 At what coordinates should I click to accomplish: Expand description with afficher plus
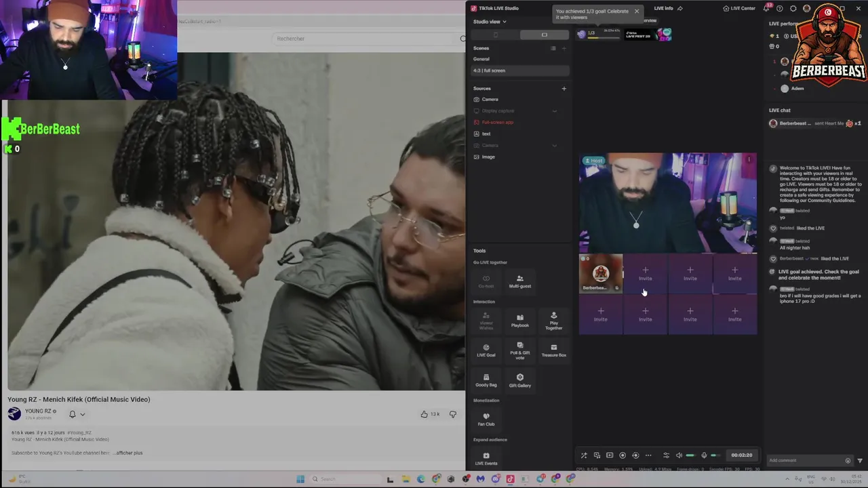129,453
